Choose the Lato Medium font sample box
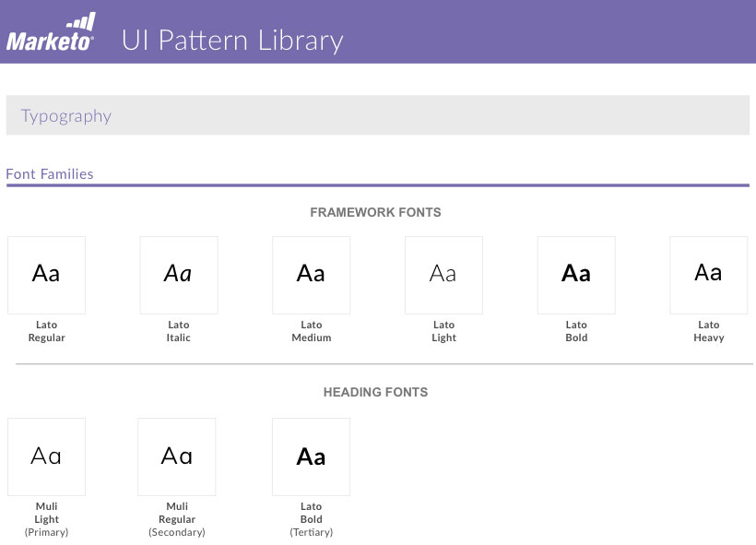Screen dimensions: 756x545 [311, 275]
